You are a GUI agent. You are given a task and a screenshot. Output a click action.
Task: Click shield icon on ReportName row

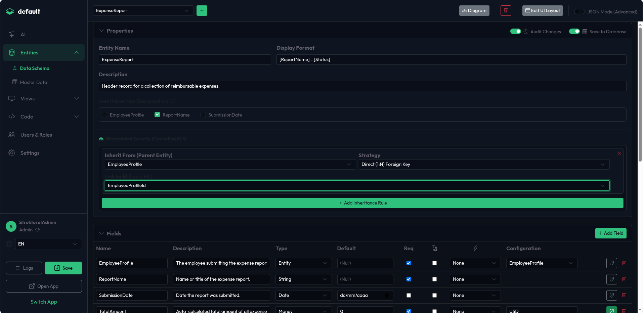(x=611, y=279)
